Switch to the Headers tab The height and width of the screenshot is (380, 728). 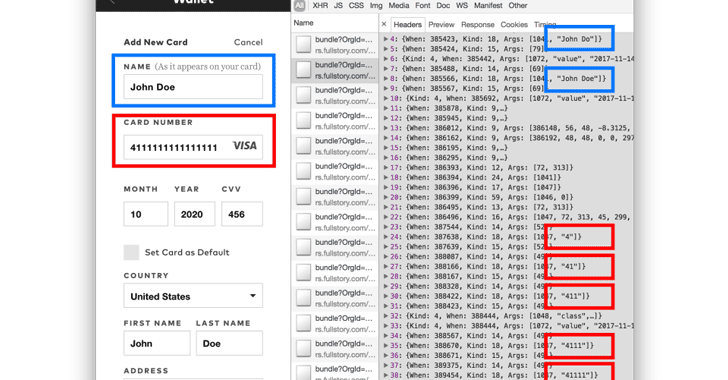[407, 25]
